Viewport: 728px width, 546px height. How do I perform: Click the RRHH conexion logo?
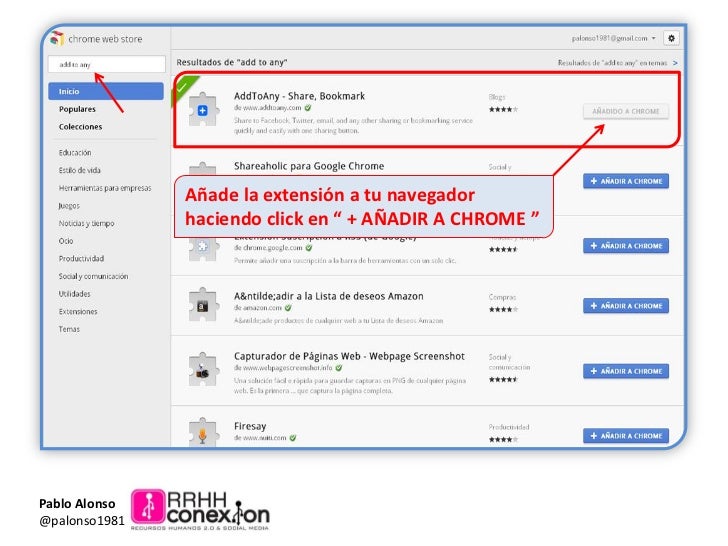pyautogui.click(x=200, y=509)
